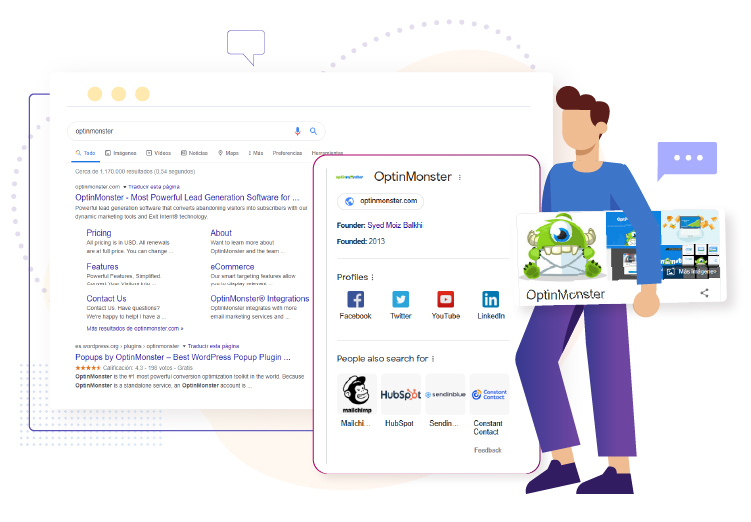Open the Preferencias menu item
The height and width of the screenshot is (522, 751).
287,153
